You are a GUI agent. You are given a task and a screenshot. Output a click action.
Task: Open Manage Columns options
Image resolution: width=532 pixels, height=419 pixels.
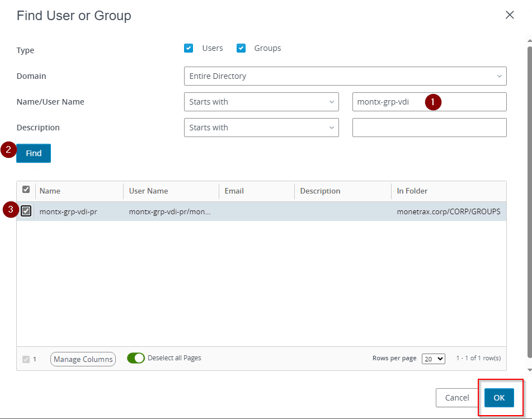[x=83, y=359]
